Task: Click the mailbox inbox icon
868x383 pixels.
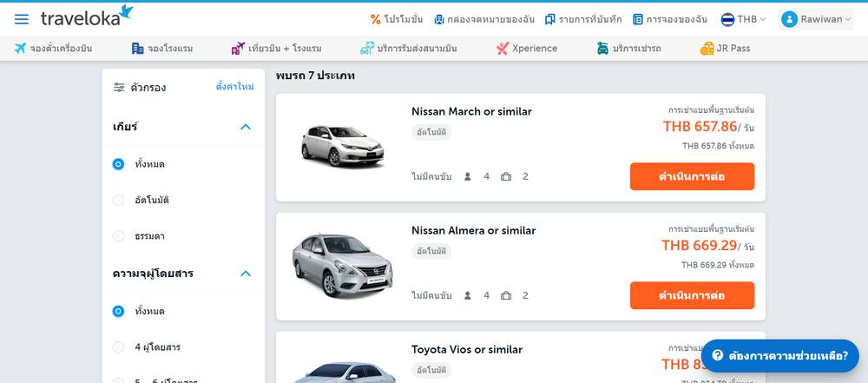Action: click(439, 19)
